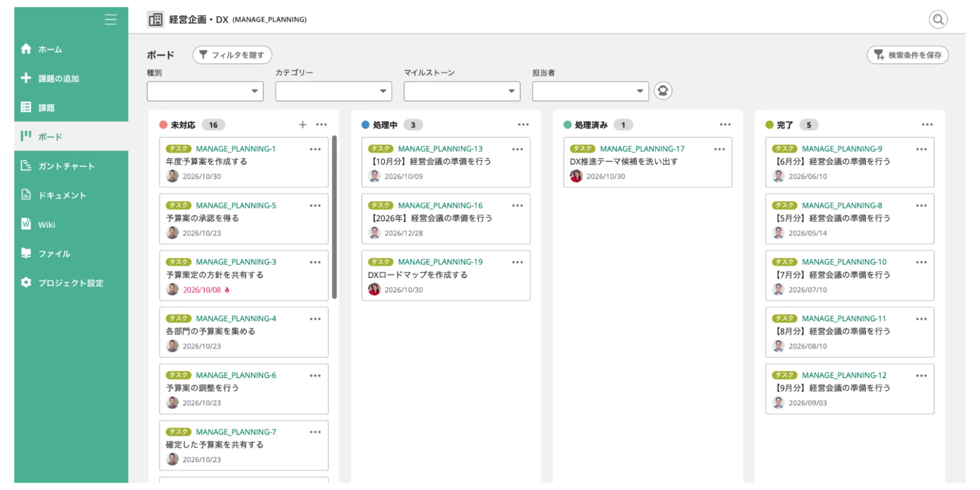Open ellipsis menu on MANAGE_PLANNING-17 card
980x490 pixels.
[x=719, y=149]
